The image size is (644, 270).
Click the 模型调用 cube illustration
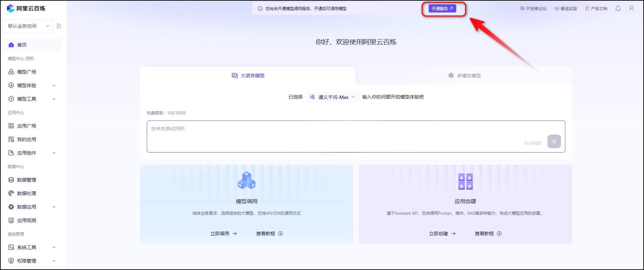pyautogui.click(x=247, y=180)
